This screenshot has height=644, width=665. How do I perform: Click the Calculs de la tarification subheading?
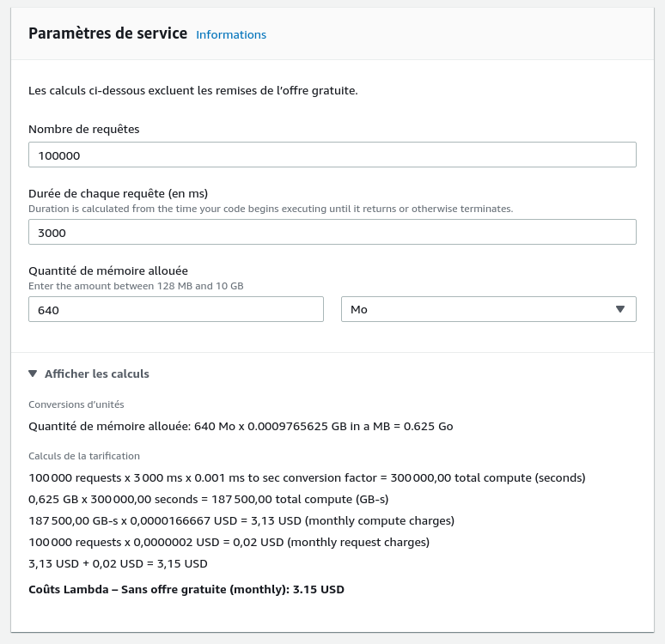point(84,456)
